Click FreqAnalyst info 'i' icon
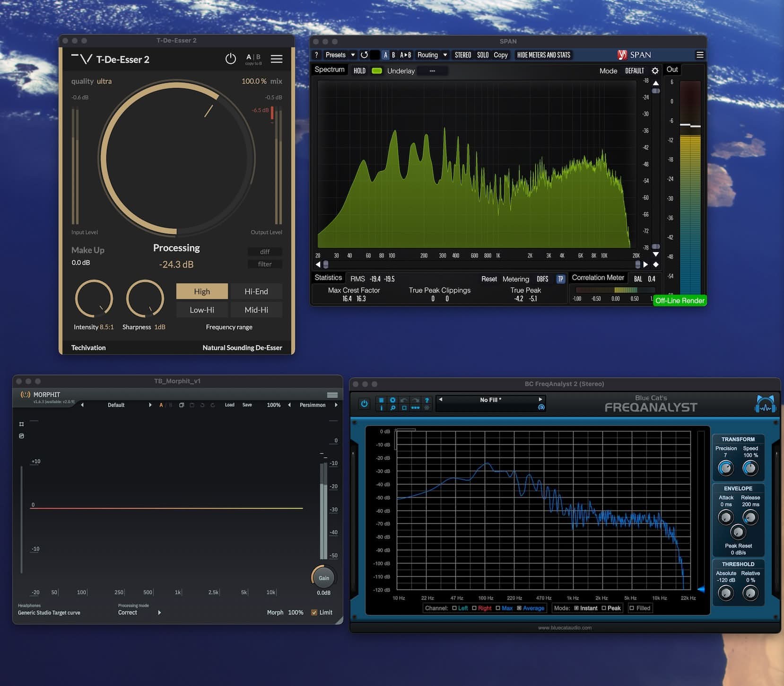Screen dimensions: 784x686 click(381, 408)
